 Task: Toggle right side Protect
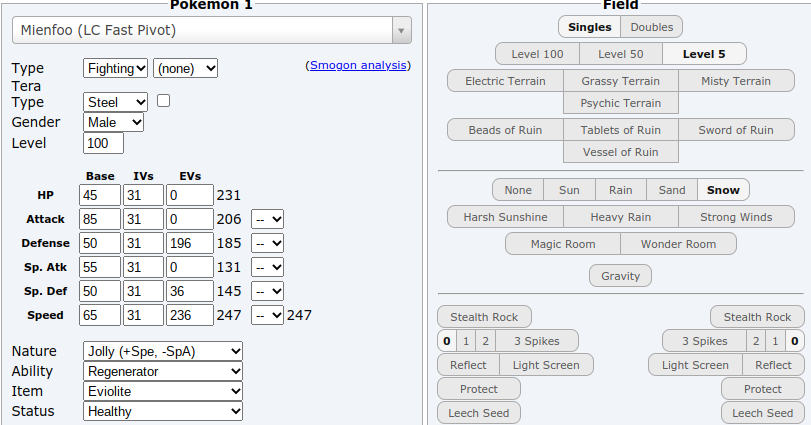tap(763, 389)
